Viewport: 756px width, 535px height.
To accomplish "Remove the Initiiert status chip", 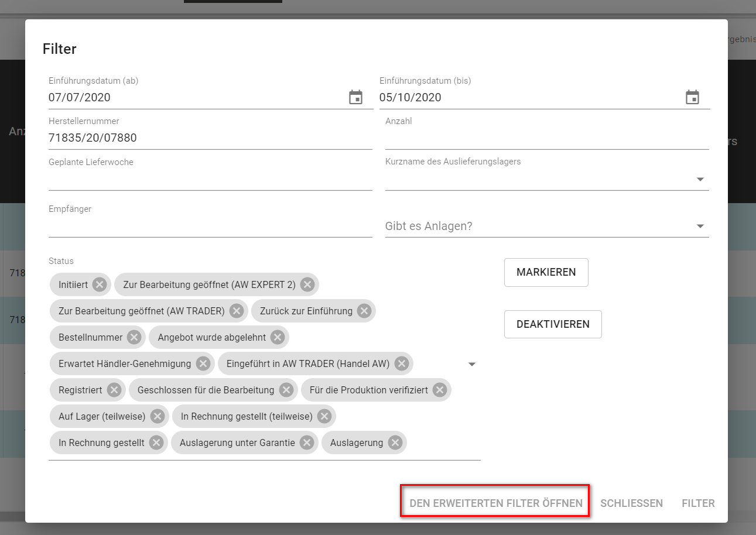I will tap(100, 285).
